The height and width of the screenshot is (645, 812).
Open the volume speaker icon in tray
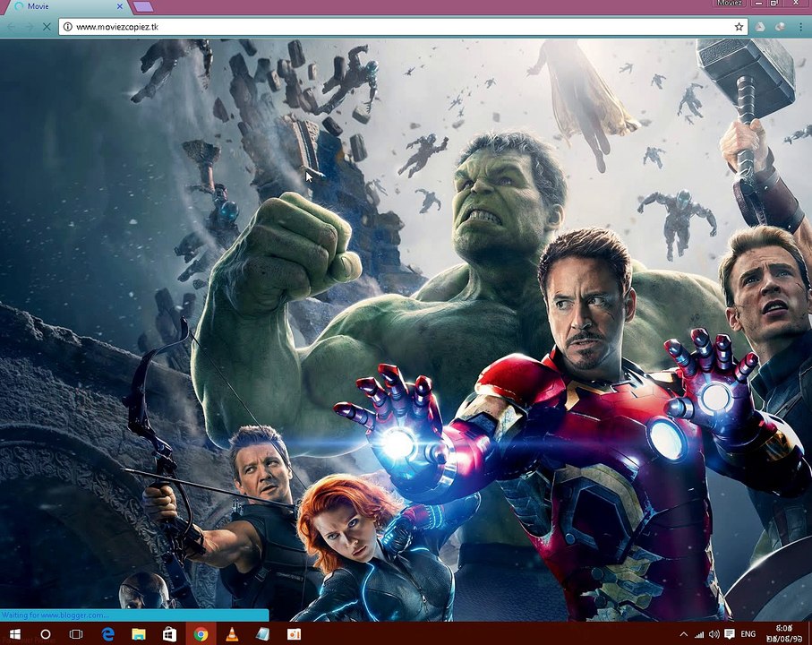(714, 634)
